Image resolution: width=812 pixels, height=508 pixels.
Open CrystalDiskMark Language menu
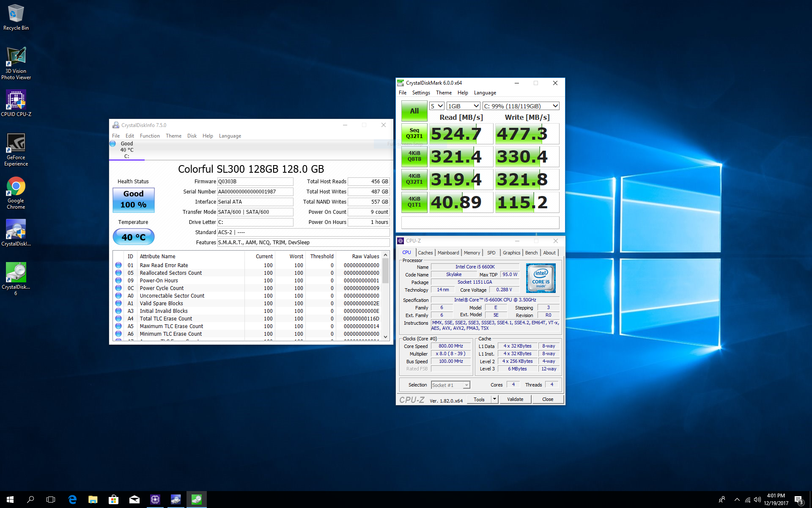485,93
